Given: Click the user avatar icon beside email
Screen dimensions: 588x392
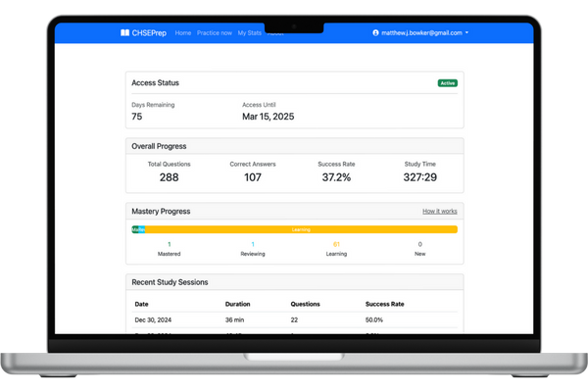Looking at the screenshot, I should click(x=375, y=33).
